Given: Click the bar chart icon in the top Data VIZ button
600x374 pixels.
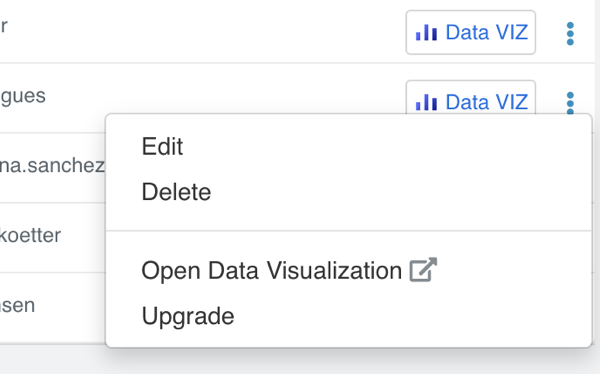Looking at the screenshot, I should point(426,33).
